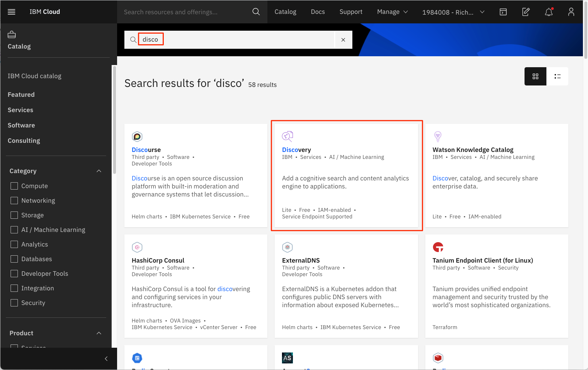The width and height of the screenshot is (588, 370).
Task: Switch to list view
Action: [557, 76]
